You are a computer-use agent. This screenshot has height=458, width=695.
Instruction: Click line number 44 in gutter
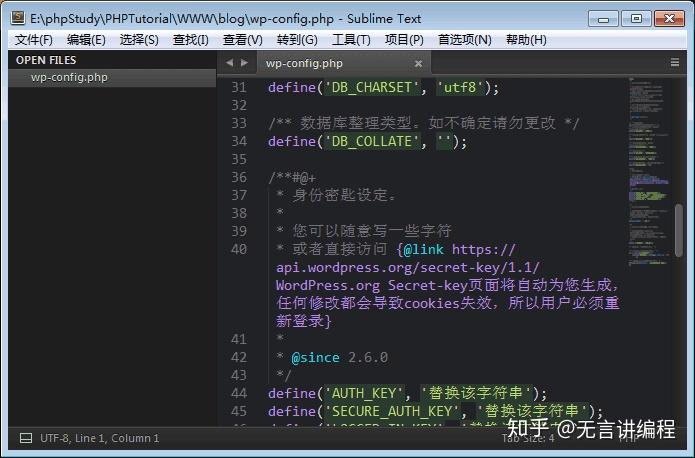tap(239, 393)
